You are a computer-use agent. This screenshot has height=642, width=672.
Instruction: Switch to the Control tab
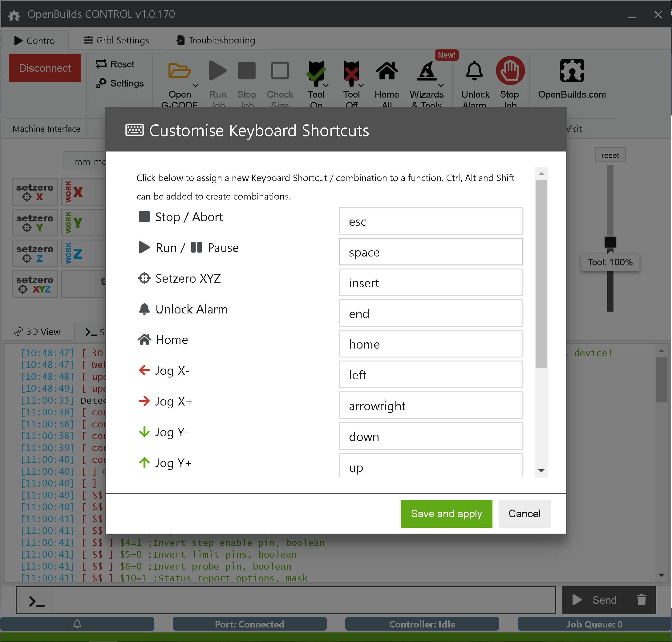pyautogui.click(x=35, y=40)
